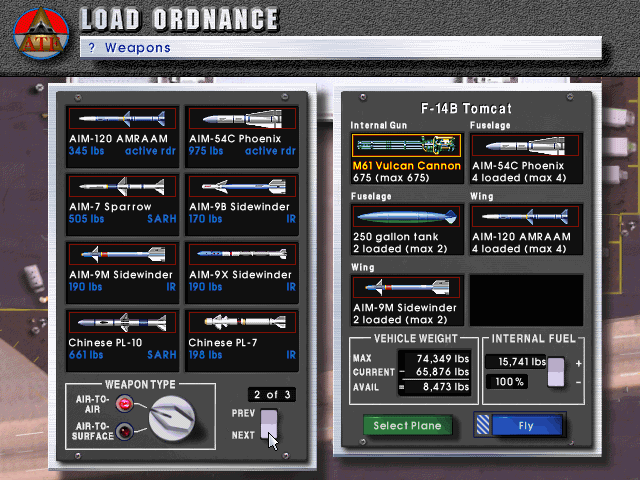Click the "M61 Vulcan Cannon" label
Image resolution: width=640 pixels, height=480 pixels.
(407, 166)
